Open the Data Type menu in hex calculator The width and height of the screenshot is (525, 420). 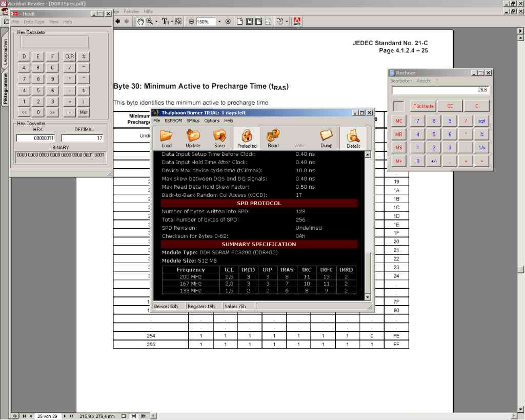pos(34,22)
